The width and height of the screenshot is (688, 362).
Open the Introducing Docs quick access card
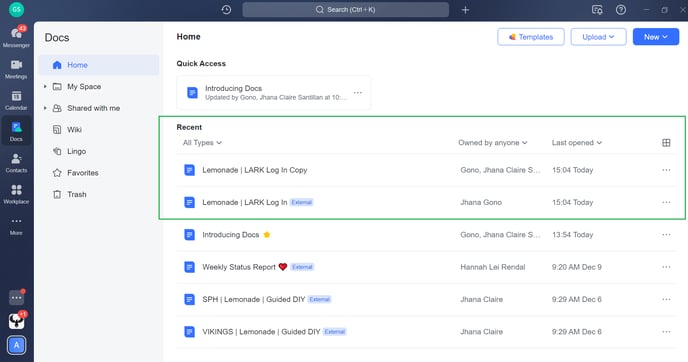tap(274, 93)
